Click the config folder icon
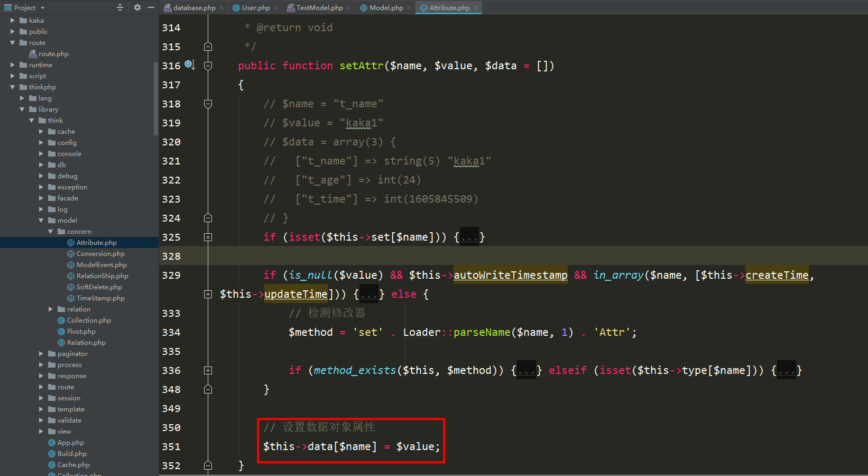 (x=52, y=142)
